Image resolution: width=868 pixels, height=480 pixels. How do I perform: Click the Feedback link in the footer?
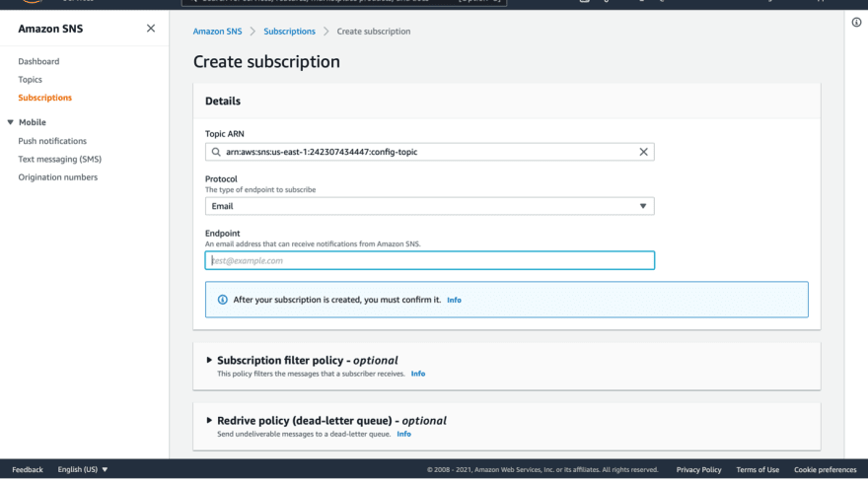pyautogui.click(x=28, y=469)
